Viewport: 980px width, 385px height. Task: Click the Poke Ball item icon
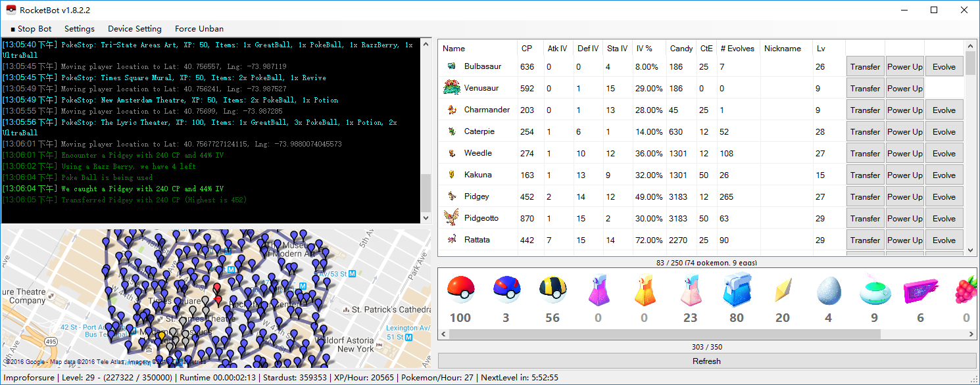coord(460,289)
